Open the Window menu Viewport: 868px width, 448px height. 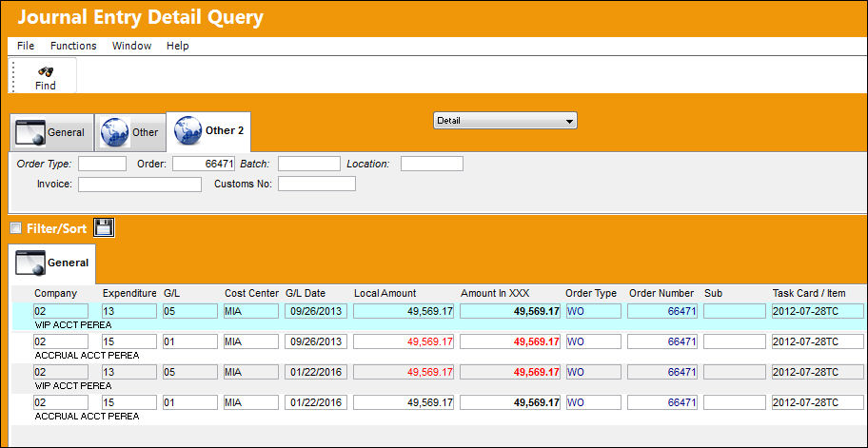pyautogui.click(x=131, y=46)
